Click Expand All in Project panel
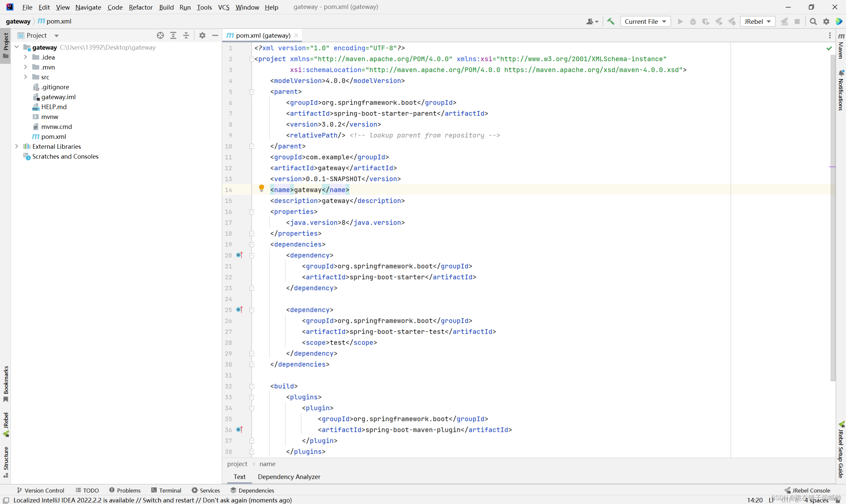 click(x=173, y=35)
